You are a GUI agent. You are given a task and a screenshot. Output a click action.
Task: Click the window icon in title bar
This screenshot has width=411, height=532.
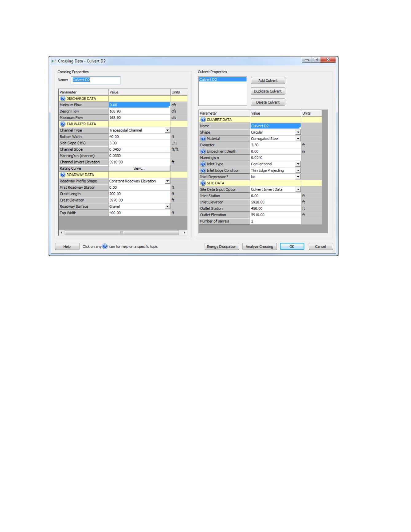(x=54, y=61)
